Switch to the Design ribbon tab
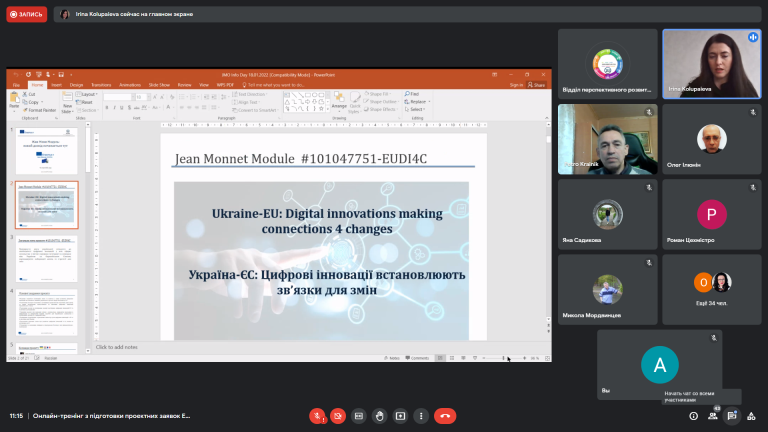768x432 pixels. (x=76, y=85)
